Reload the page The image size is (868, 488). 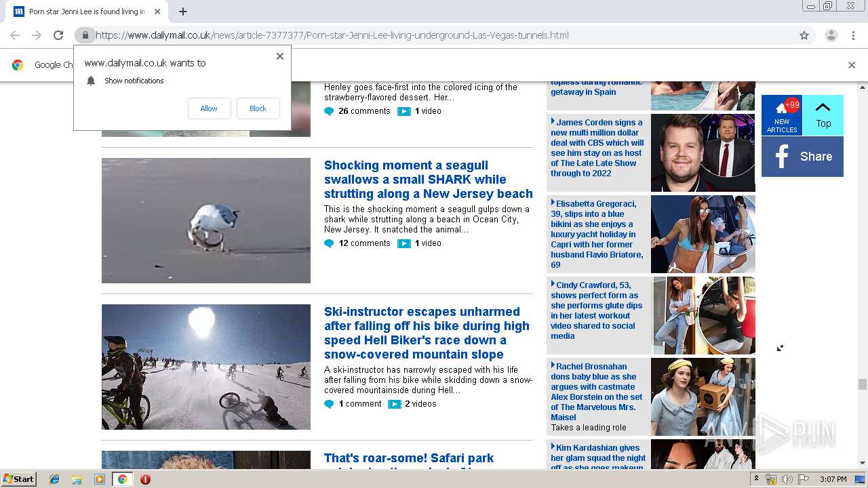tap(58, 35)
